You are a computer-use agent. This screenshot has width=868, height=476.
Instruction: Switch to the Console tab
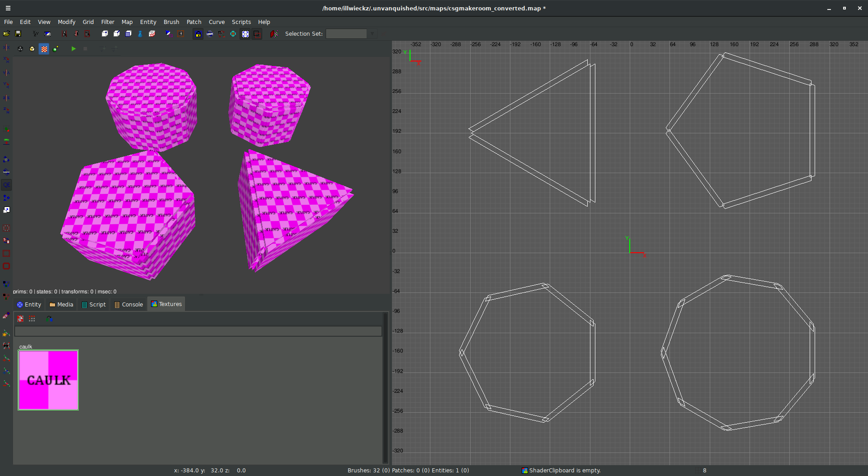[129, 304]
